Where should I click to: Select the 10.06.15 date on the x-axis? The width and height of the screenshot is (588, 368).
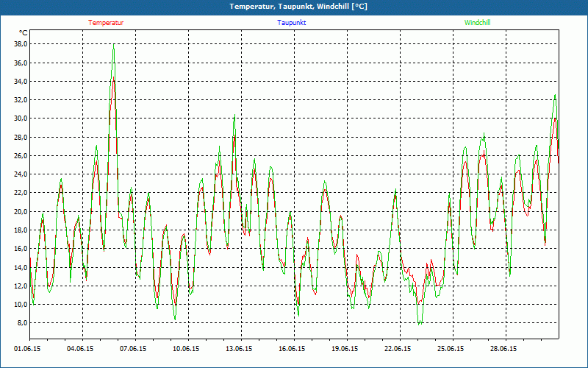(x=187, y=349)
